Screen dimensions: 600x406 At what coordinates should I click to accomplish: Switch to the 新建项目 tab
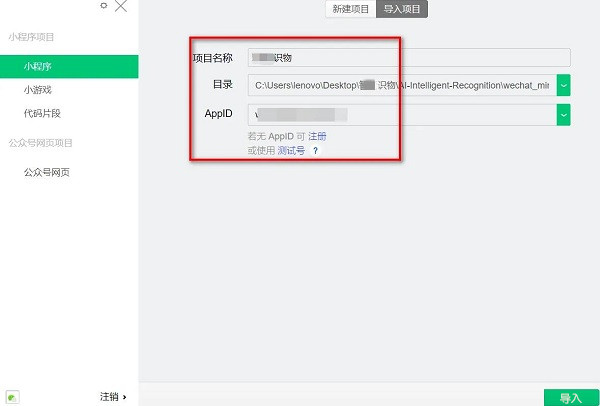[x=351, y=9]
